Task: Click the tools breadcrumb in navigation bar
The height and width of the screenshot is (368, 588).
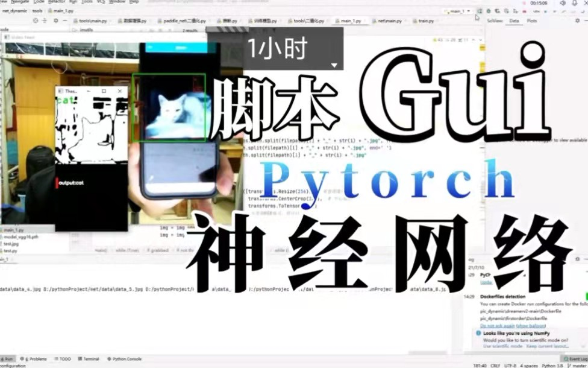Action: [x=37, y=11]
